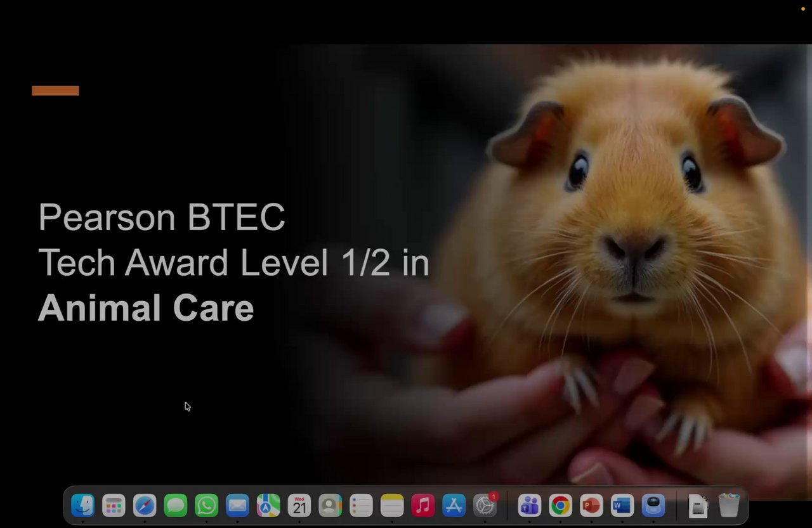Switch to Microsoft Word
Screen dimensions: 812x528
tap(622, 505)
